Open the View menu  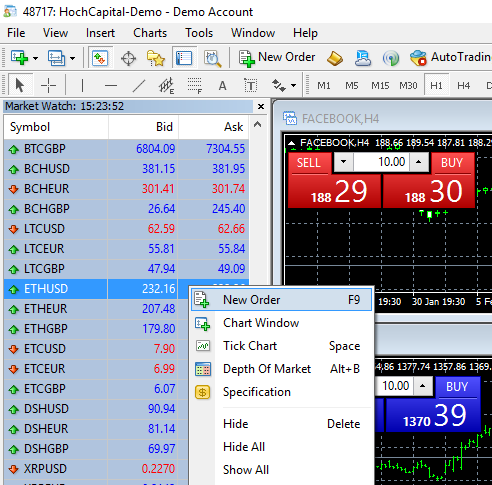coord(55,33)
